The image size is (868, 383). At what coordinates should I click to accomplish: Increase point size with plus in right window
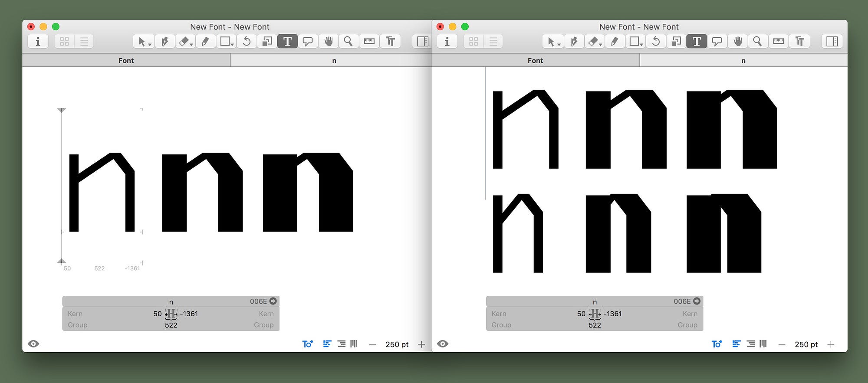point(831,344)
